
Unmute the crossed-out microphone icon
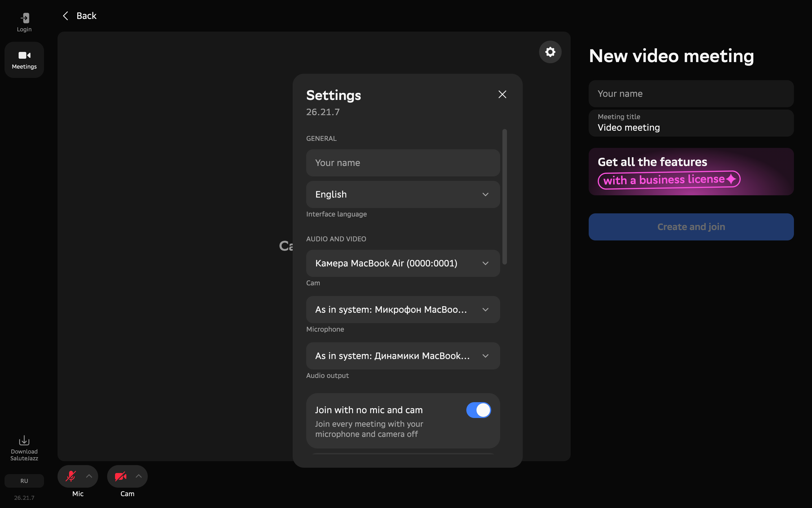[x=71, y=476]
